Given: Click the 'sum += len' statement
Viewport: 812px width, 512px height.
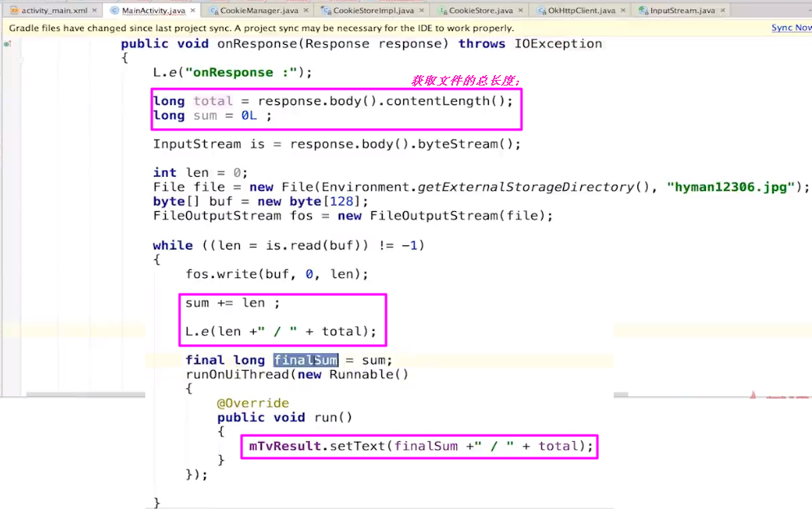Looking at the screenshot, I should [233, 303].
